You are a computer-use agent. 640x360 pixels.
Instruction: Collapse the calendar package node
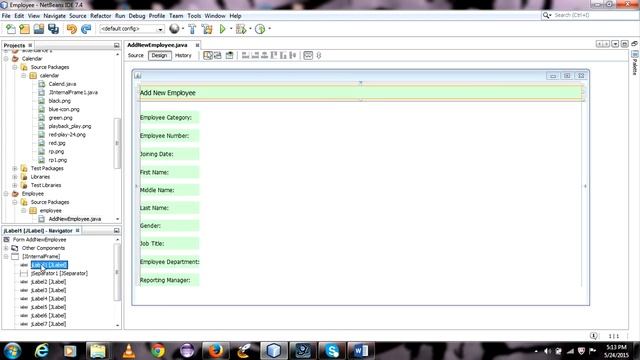pos(23,76)
